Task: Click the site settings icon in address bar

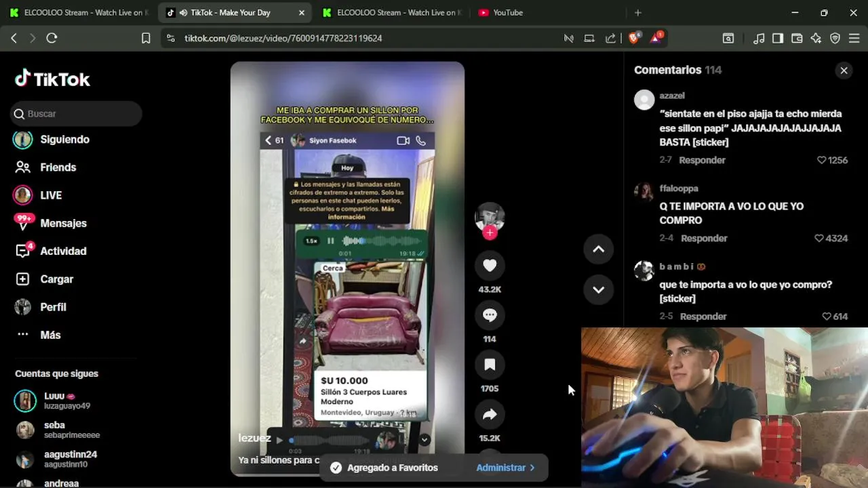Action: (x=170, y=38)
